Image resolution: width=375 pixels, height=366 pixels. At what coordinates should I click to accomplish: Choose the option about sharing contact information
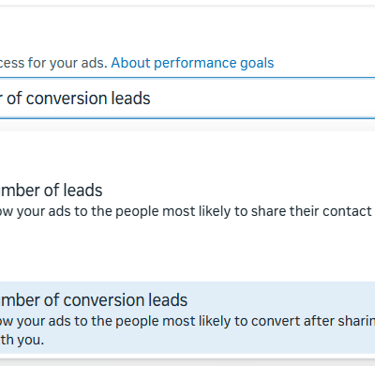coord(187,200)
